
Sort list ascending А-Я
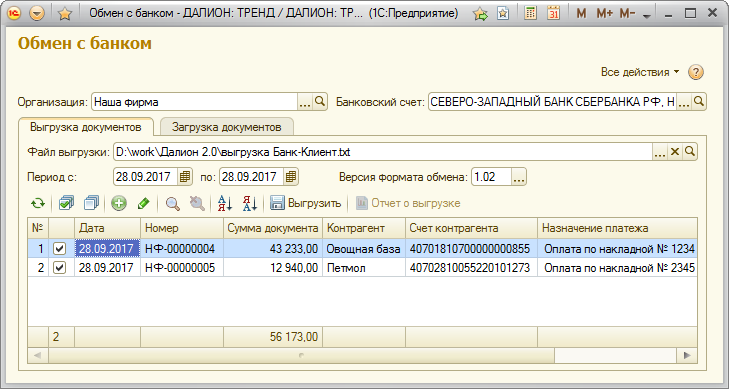click(225, 203)
